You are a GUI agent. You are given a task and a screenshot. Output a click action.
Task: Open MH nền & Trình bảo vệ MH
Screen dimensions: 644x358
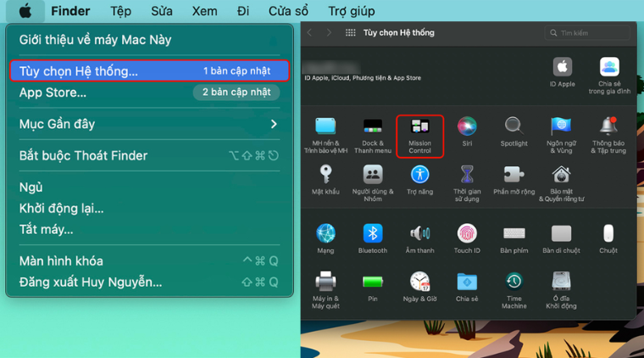[x=325, y=136]
